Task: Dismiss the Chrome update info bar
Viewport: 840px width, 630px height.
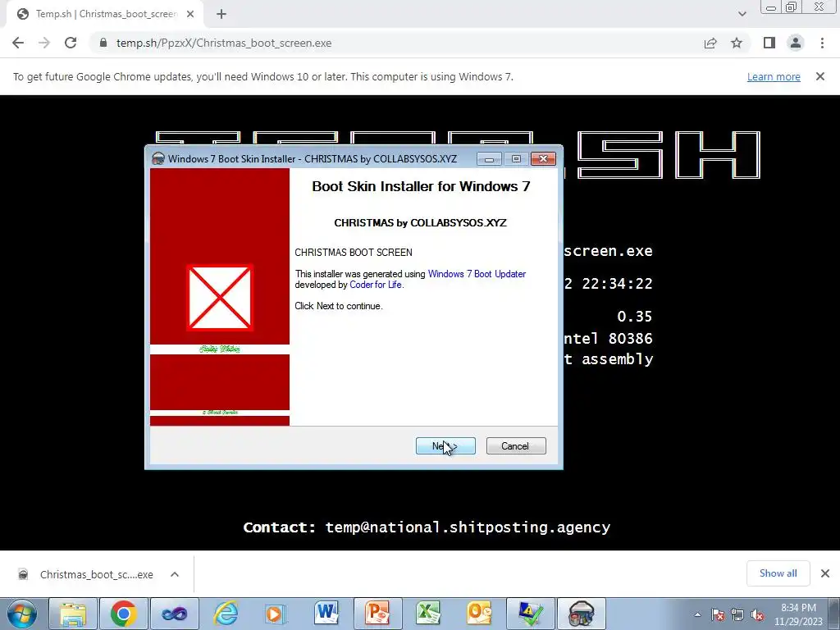Action: (819, 76)
